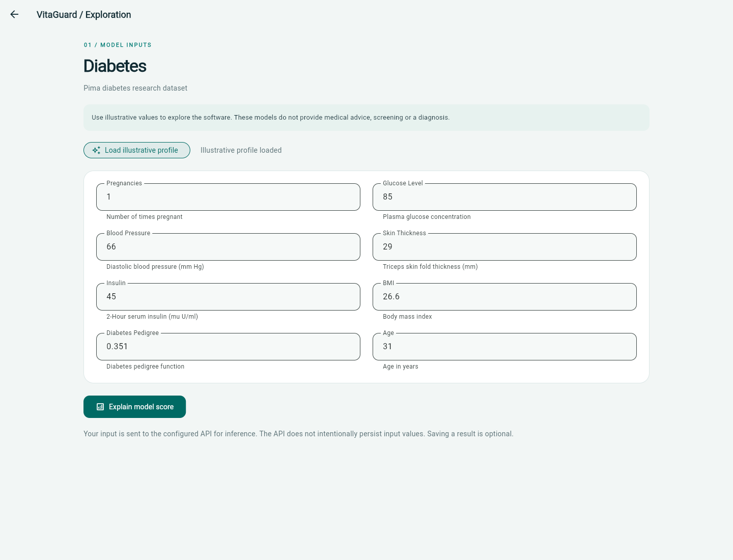Click the medical advice disclaimer banner
This screenshot has width=733, height=560.
click(x=366, y=118)
